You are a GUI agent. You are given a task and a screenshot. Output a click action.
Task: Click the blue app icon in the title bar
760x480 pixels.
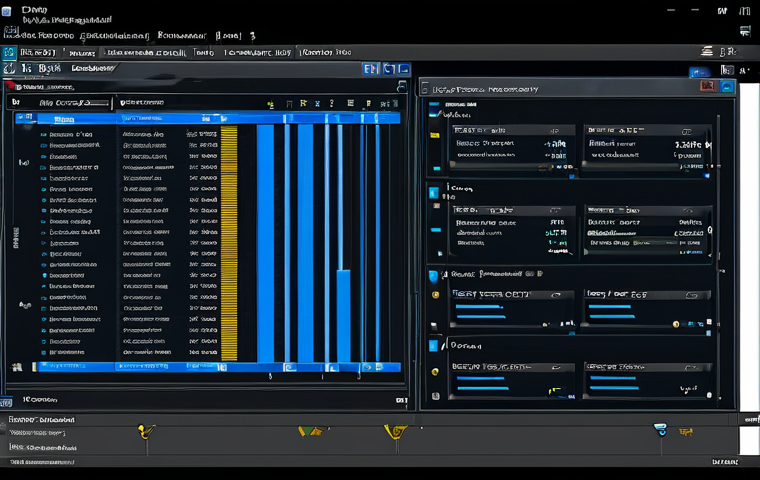[6, 11]
